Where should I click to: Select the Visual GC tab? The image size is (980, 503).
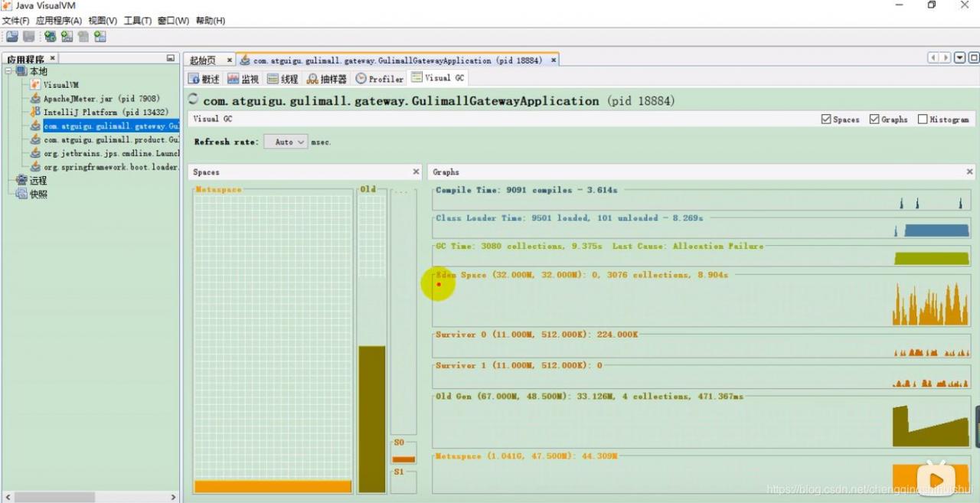tap(438, 78)
